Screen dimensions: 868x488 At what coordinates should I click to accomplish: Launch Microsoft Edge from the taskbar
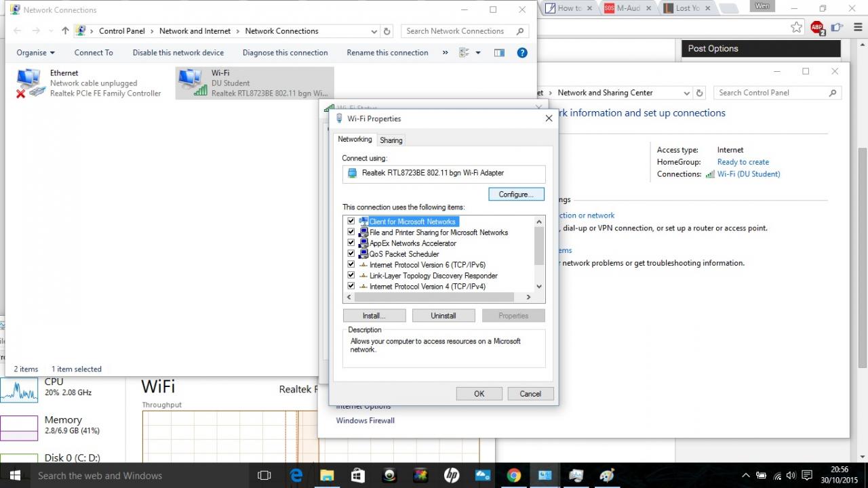(x=296, y=476)
